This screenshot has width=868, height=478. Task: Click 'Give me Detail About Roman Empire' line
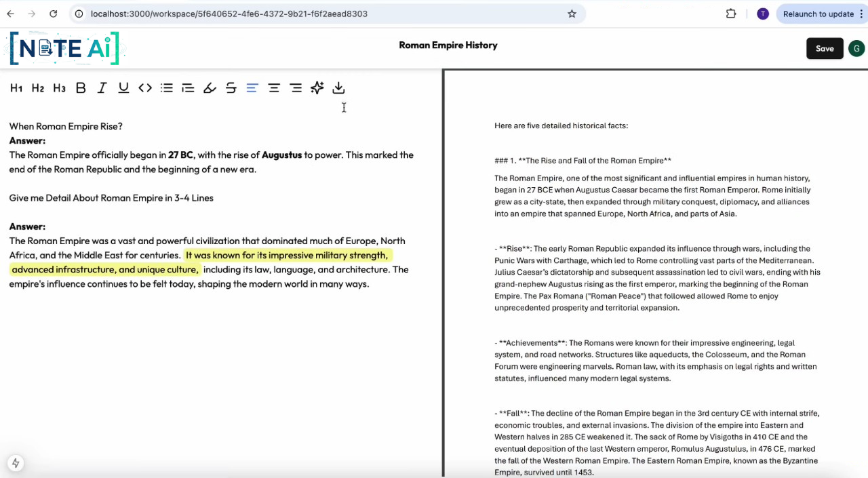pos(111,198)
